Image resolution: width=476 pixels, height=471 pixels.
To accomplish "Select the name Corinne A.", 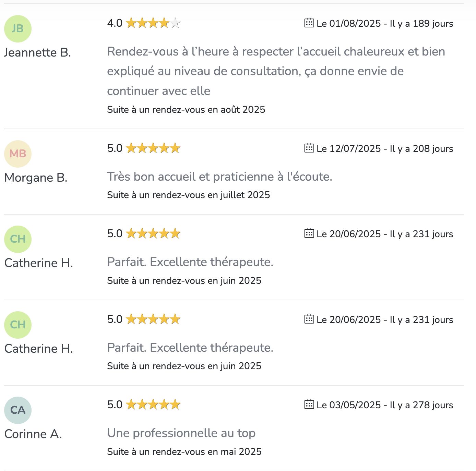I will [x=33, y=434].
